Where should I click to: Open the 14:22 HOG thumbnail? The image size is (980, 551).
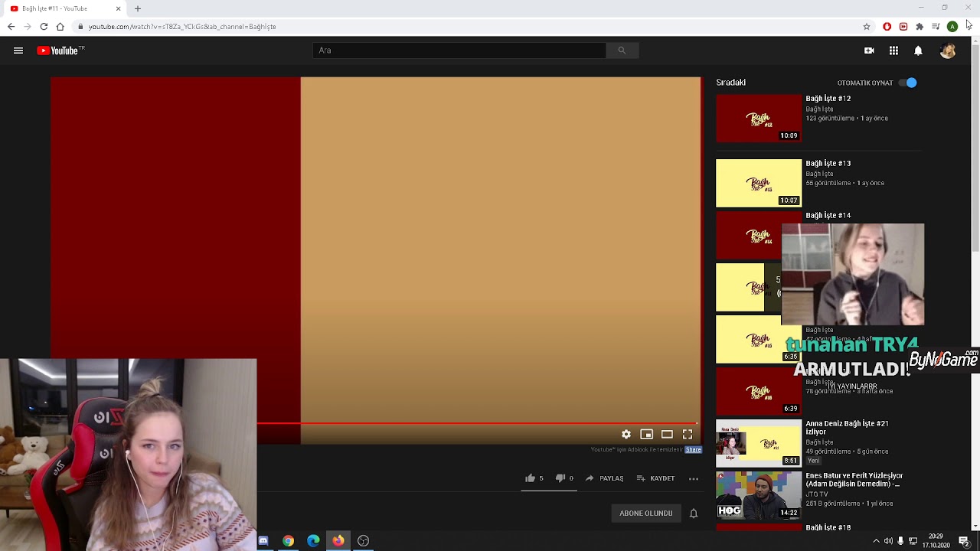759,496
